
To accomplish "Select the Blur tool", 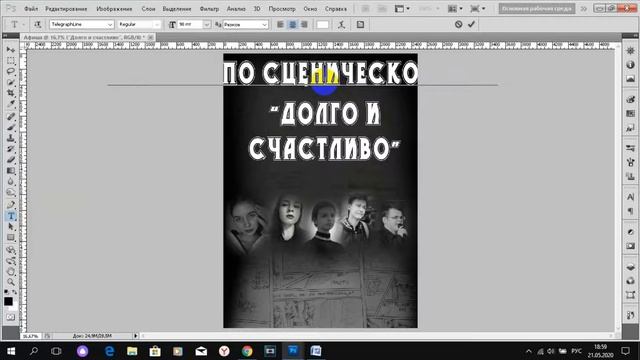I will [x=11, y=182].
